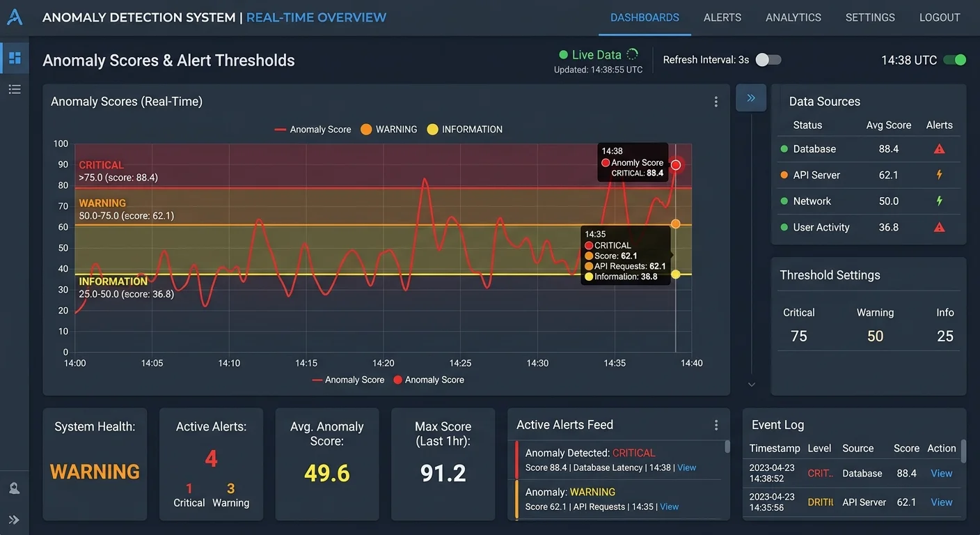Click the Network green lightning icon

[x=939, y=201]
